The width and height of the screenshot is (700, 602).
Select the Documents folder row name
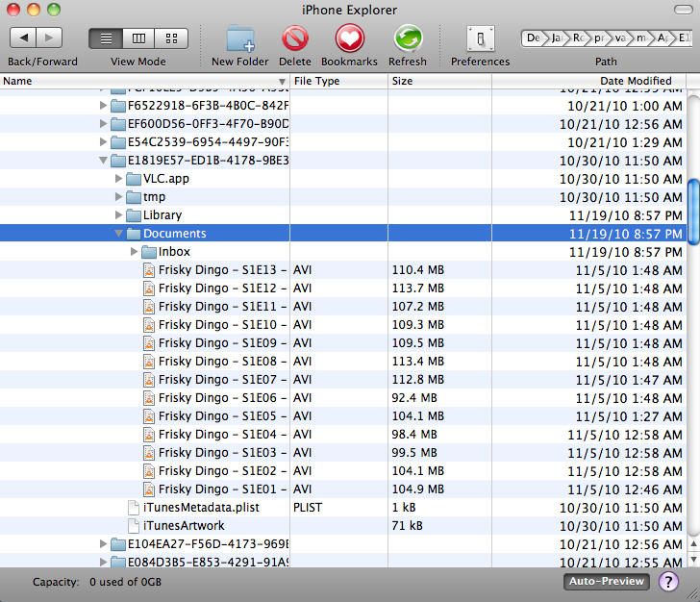pyautogui.click(x=175, y=234)
